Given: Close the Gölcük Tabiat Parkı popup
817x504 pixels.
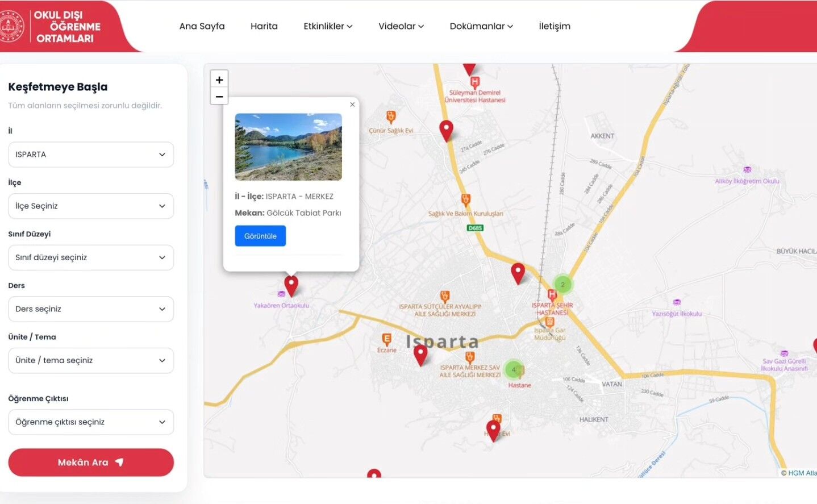Looking at the screenshot, I should [x=352, y=105].
